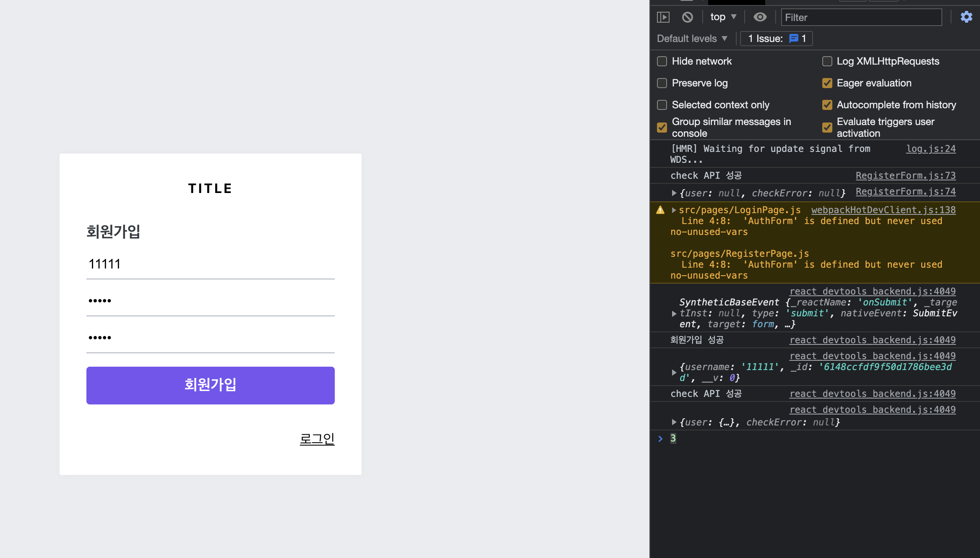Viewport: 980px width, 558px height.
Task: Click the blue issue message icon
Action: coord(793,39)
